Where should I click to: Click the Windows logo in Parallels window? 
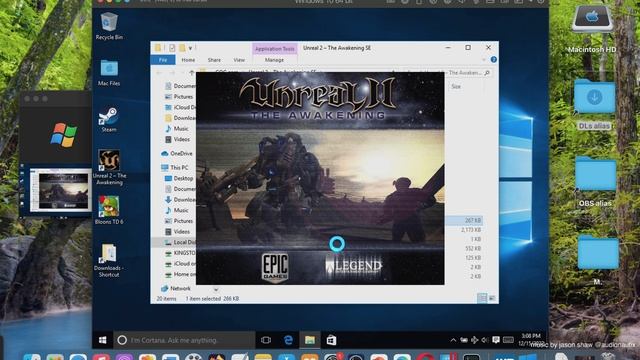64,135
